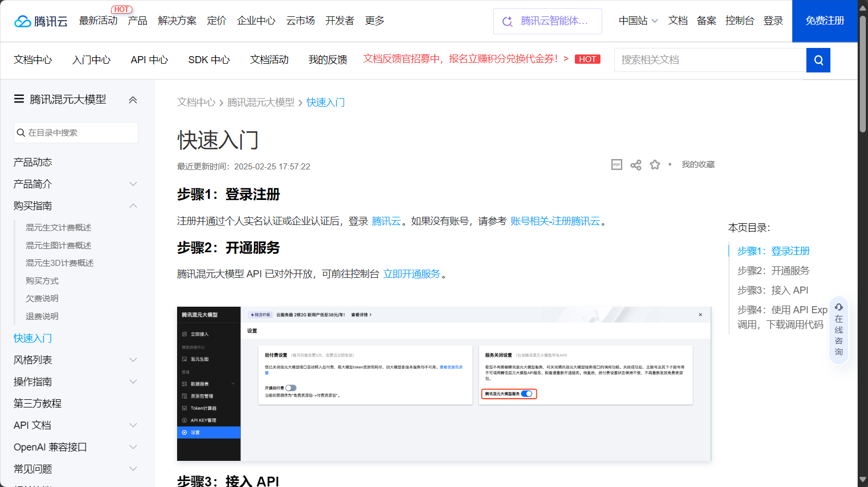This screenshot has width=868, height=487.
Task: Open the 备案 link
Action: (x=706, y=21)
